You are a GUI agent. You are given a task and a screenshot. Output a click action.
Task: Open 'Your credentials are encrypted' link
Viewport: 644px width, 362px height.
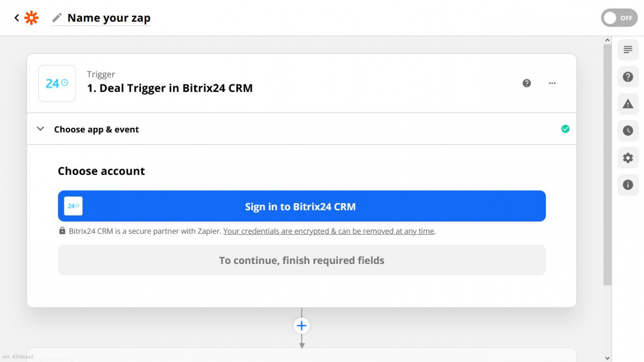(329, 231)
